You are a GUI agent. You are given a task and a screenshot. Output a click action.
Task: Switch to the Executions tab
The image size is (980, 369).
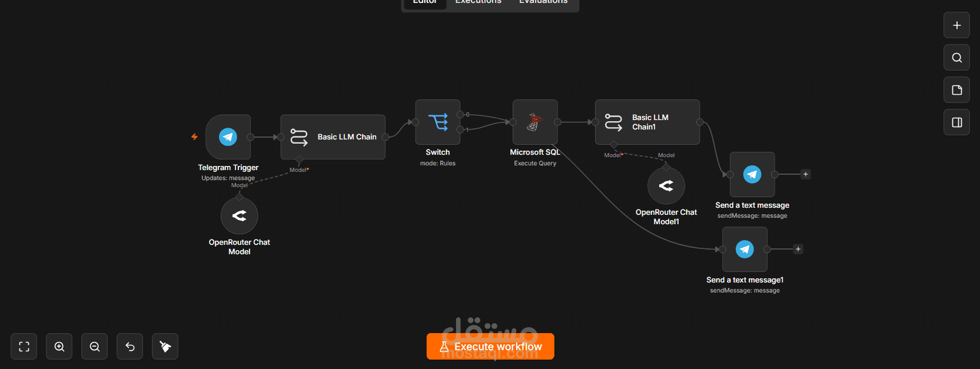coord(479,2)
